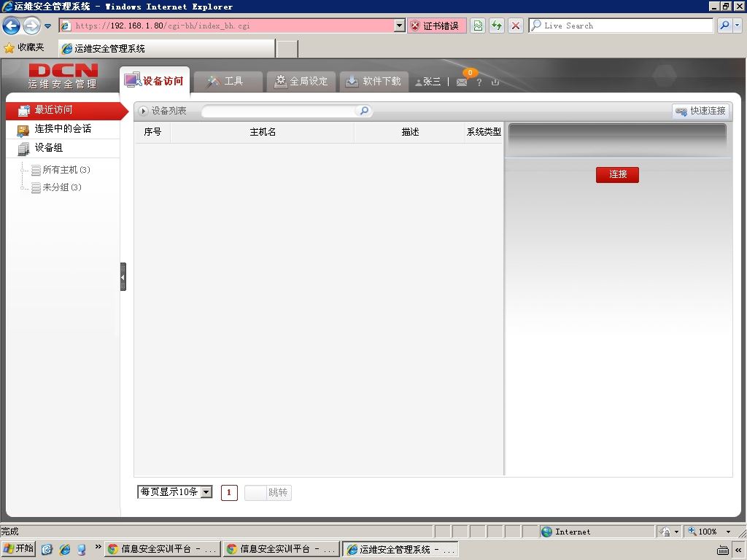Screen dimensions: 747x560
Task: Collapse the left sidebar with the handle
Action: pyautogui.click(x=123, y=276)
